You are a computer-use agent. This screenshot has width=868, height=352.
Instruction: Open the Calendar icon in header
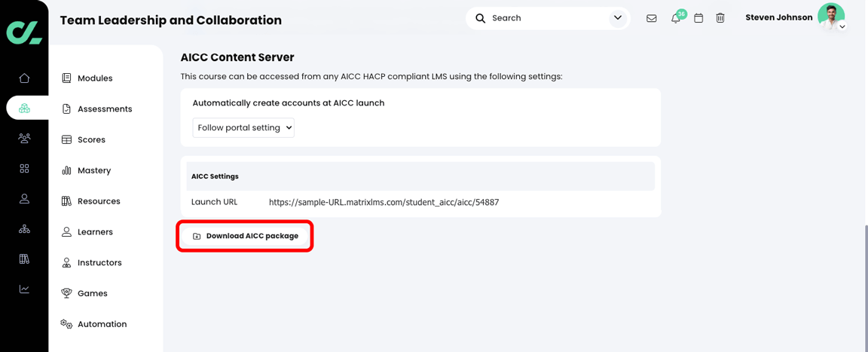pos(698,18)
